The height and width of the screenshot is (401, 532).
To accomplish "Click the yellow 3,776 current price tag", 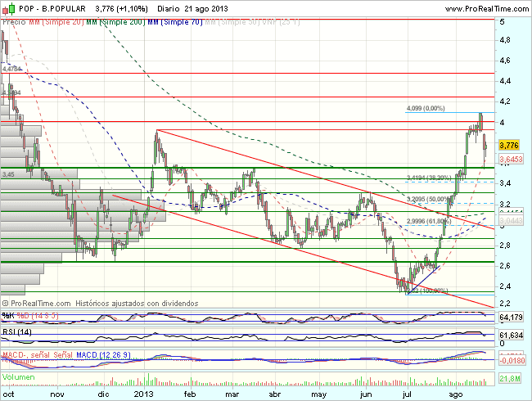I will point(509,146).
